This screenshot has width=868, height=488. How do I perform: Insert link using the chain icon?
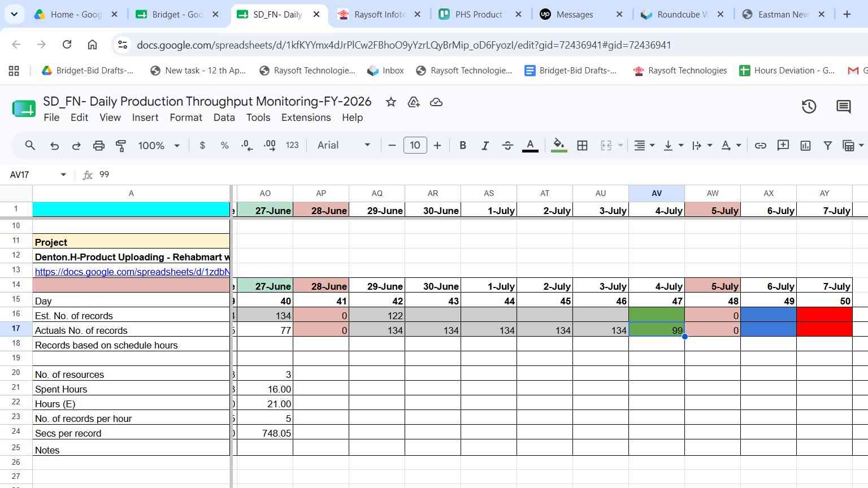click(x=761, y=146)
